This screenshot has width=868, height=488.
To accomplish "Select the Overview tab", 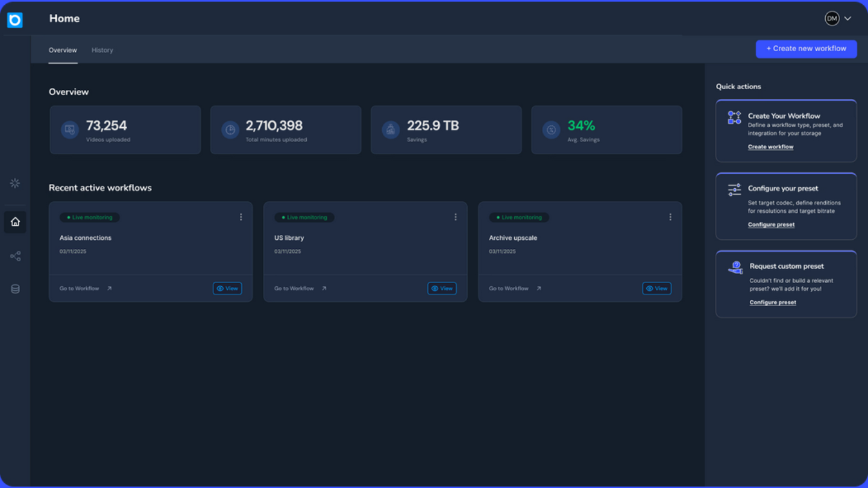I will tap(63, 50).
